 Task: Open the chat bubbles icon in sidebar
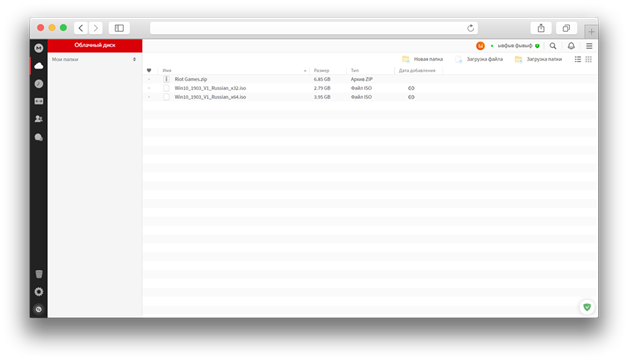(38, 137)
